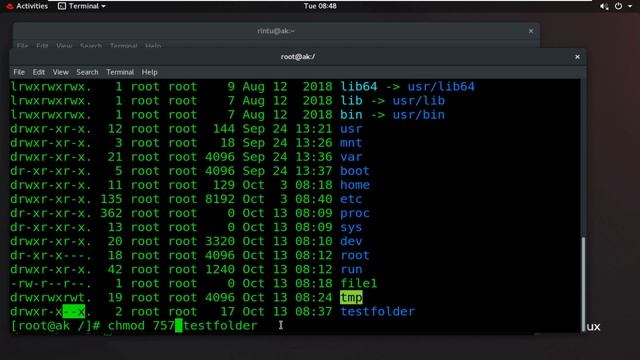Screen dimensions: 640x360
Task: Click the var directory name
Action: tap(351, 157)
